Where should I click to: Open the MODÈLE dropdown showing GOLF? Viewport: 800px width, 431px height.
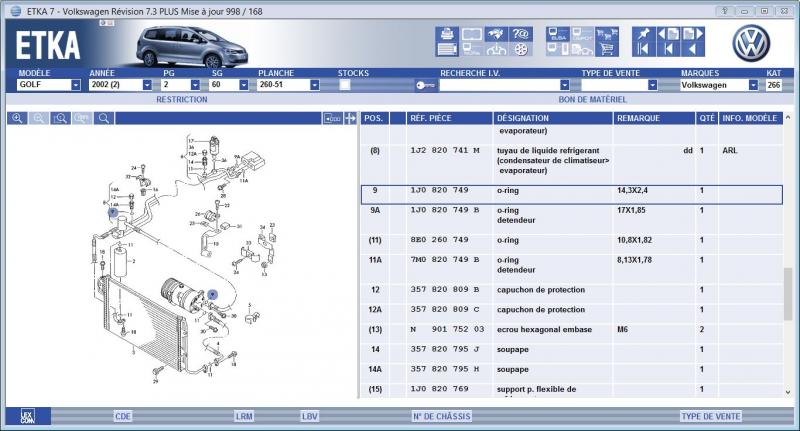pyautogui.click(x=76, y=85)
